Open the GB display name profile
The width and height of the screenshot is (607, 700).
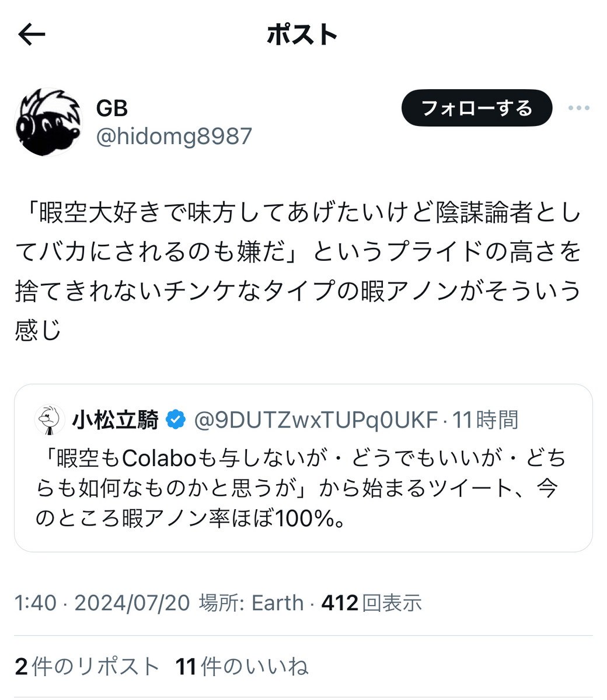pyautogui.click(x=111, y=108)
